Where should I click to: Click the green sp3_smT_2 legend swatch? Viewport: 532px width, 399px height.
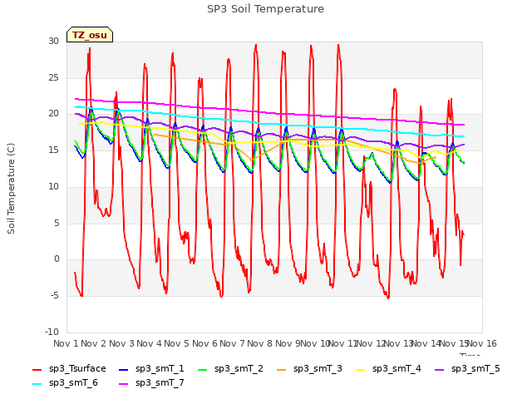203,369
